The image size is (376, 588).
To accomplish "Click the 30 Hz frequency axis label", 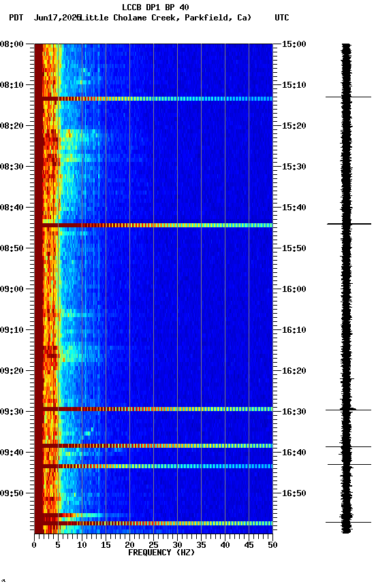I will [177, 545].
